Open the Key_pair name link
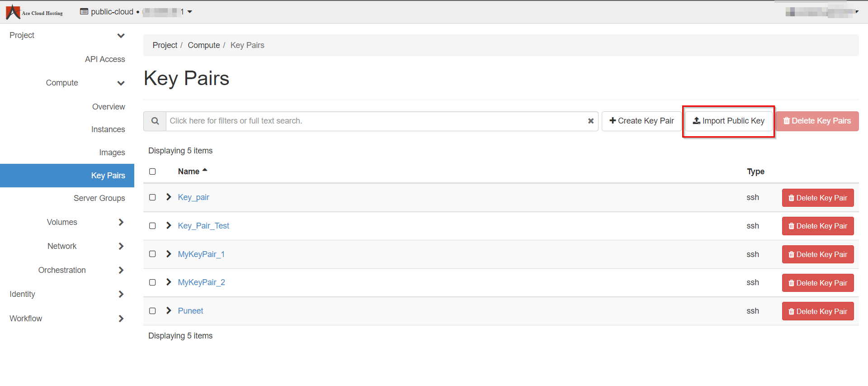This screenshot has height=386, width=868. (x=193, y=197)
